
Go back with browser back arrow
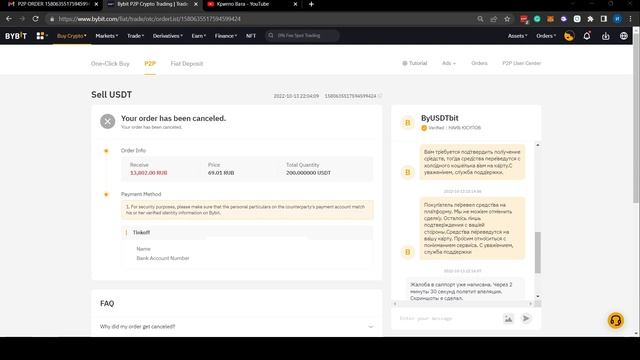click(x=9, y=19)
